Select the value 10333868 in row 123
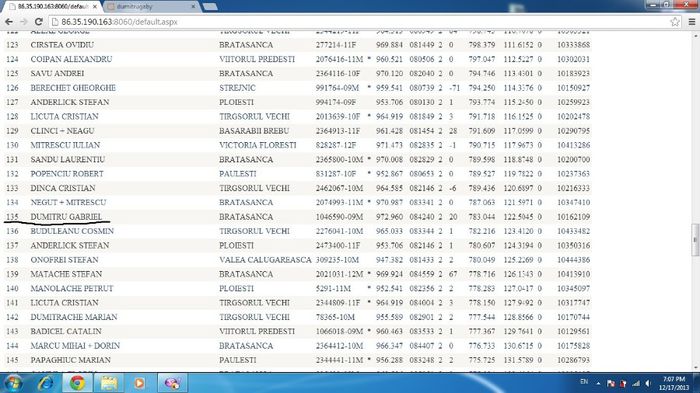The width and height of the screenshot is (700, 393). point(573,45)
